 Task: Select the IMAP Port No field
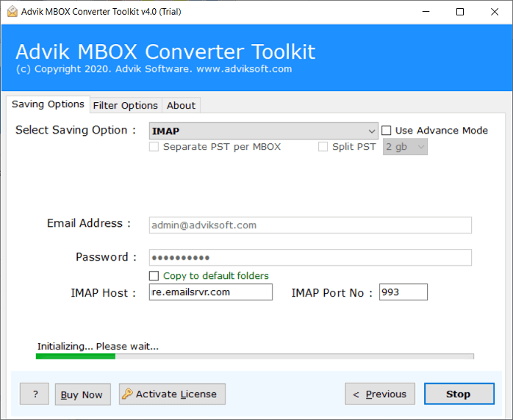[x=403, y=292]
